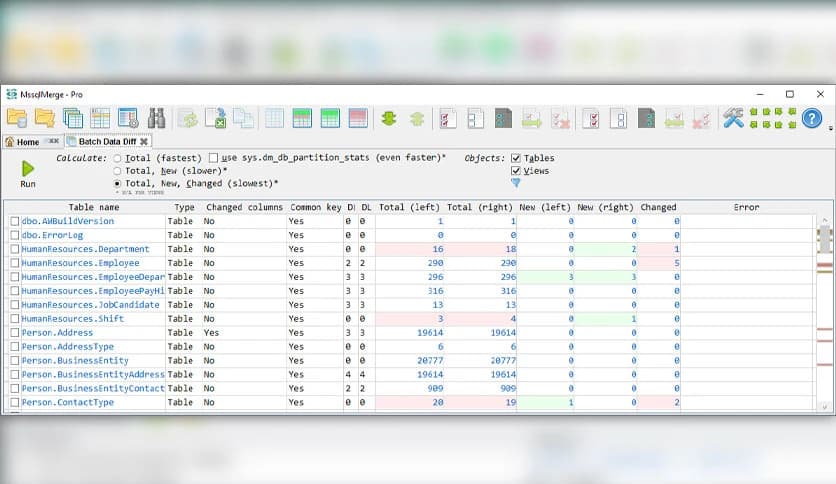The width and height of the screenshot is (836, 484).
Task: Click the refresh icon in the toolbar
Action: tap(188, 118)
